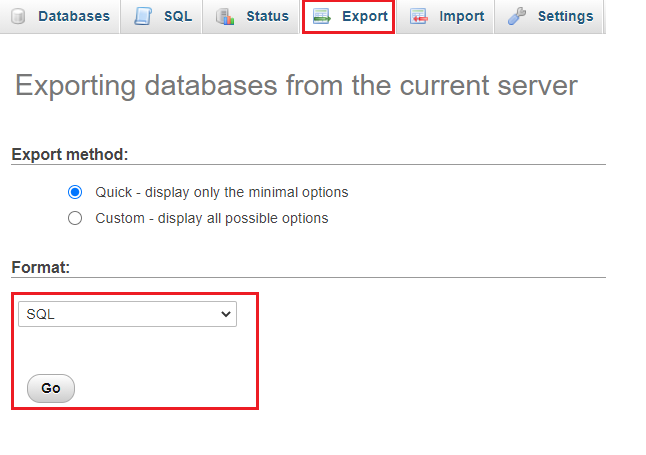Click the Databases cylinder icon

coord(18,16)
